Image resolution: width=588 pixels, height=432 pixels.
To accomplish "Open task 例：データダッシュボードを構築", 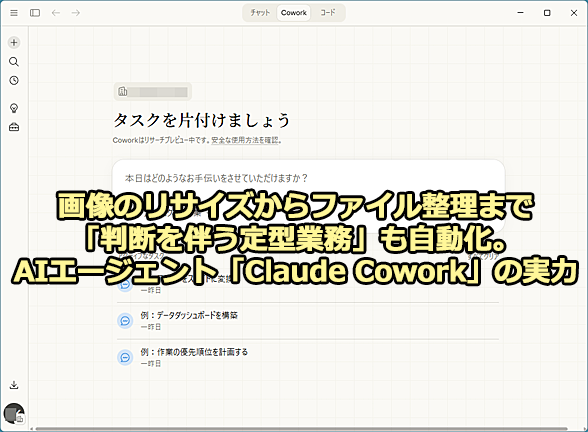I will pos(308,321).
